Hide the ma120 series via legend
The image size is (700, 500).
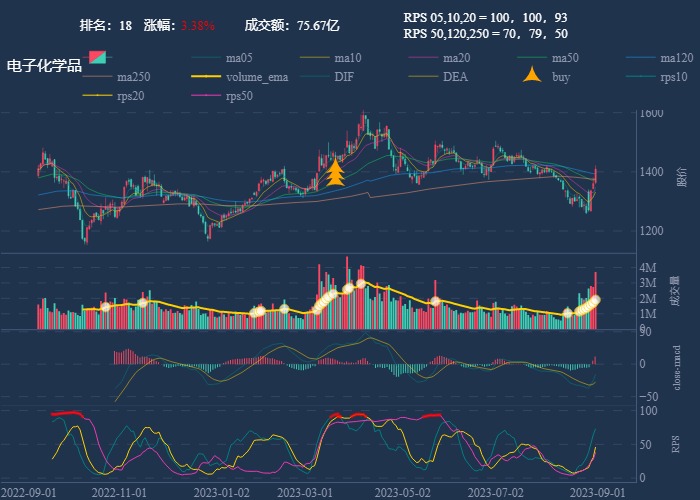click(x=642, y=57)
